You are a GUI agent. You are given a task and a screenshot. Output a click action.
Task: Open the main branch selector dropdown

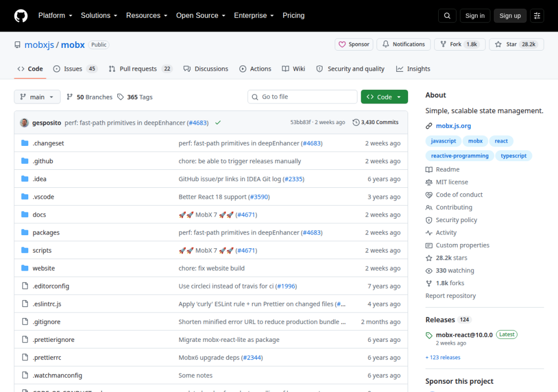point(37,97)
